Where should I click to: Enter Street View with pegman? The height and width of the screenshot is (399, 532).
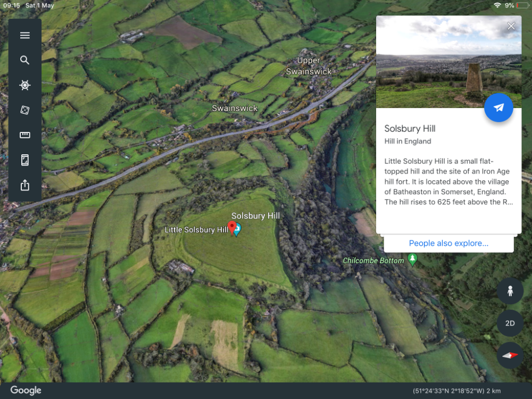click(x=510, y=291)
